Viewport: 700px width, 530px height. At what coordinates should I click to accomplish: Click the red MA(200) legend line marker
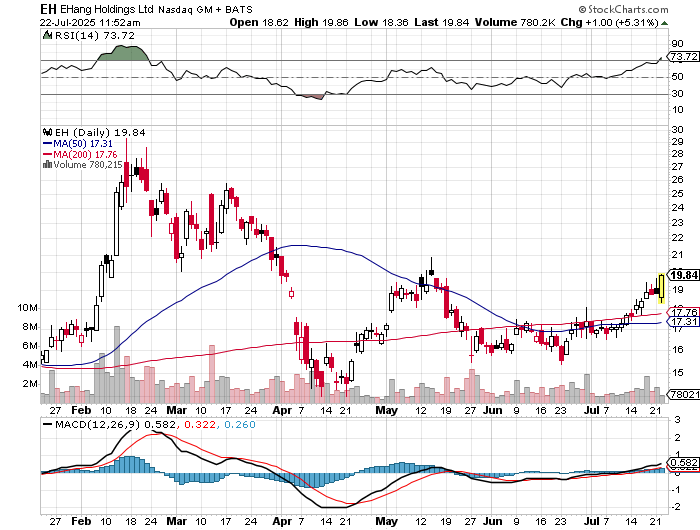coord(47,154)
